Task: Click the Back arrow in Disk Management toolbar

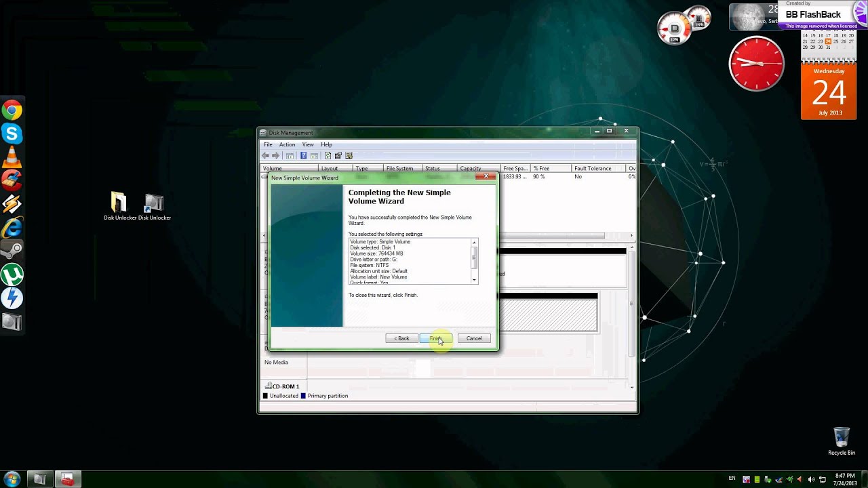Action: coord(266,156)
